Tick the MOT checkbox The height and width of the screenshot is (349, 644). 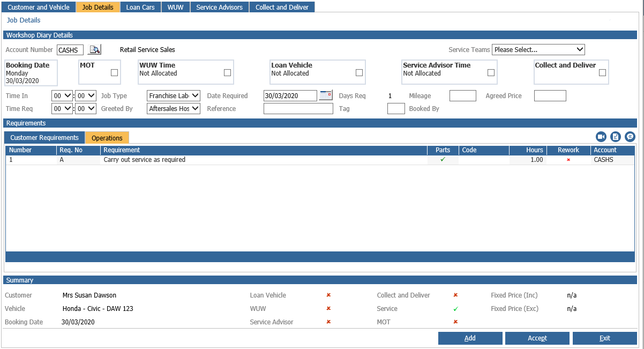(114, 73)
